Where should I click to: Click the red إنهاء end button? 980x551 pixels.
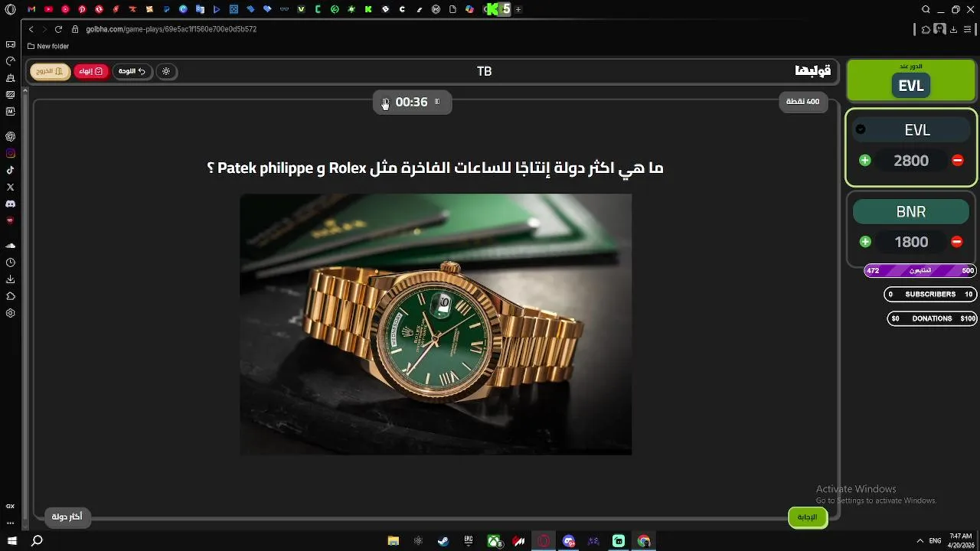point(91,71)
